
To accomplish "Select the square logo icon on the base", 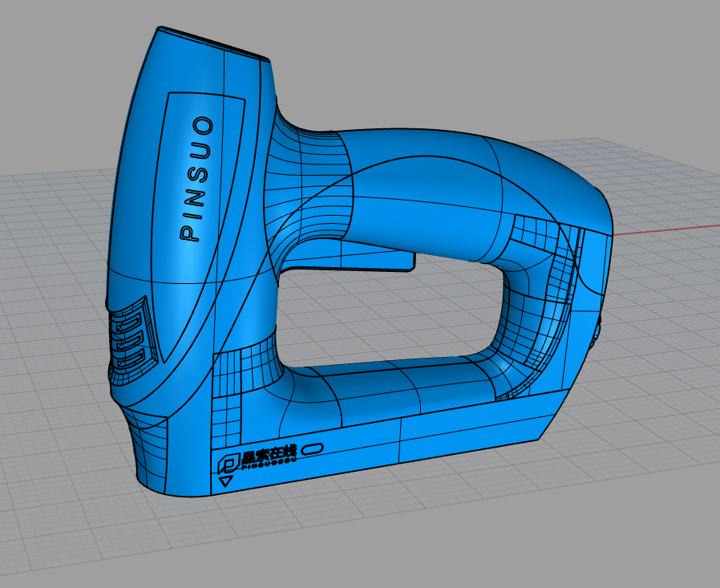I will click(228, 462).
